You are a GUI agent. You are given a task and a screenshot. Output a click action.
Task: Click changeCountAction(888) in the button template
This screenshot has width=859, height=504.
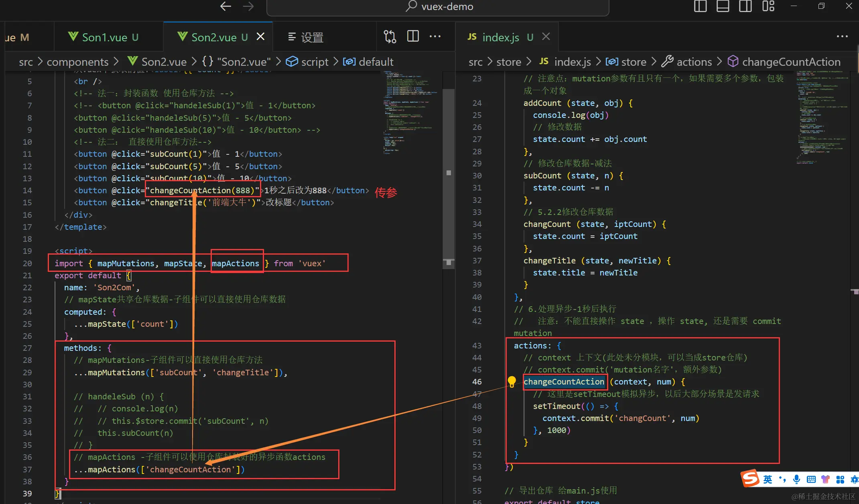tap(202, 190)
